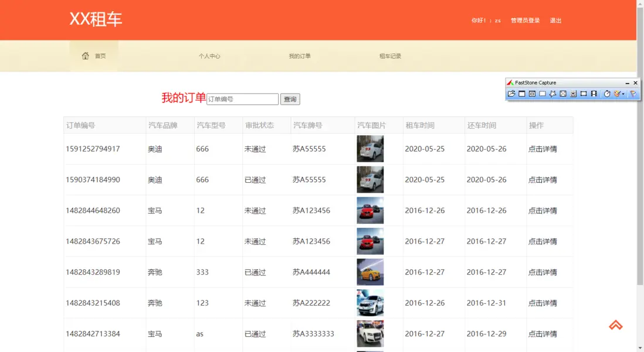Viewport: 644px width, 352px height.
Task: Start the Screen Recorder film icon
Action: click(x=594, y=94)
